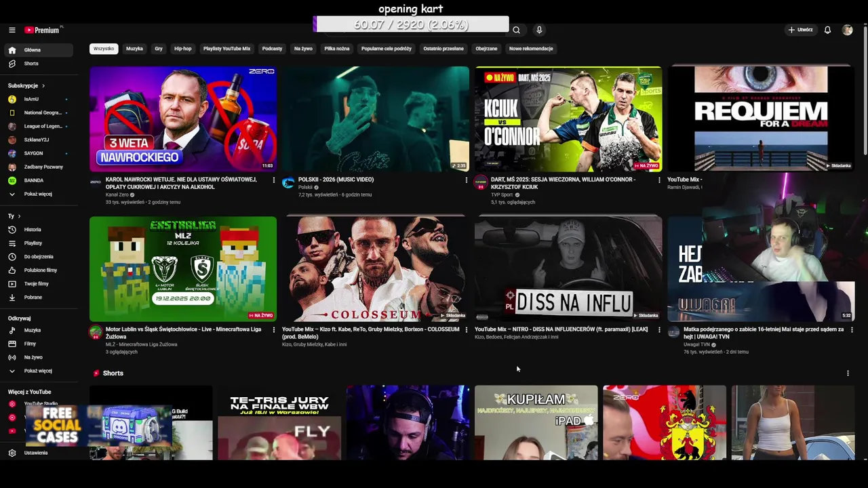Select the Hip-hop filter chip
Viewport: 868px width, 488px height.
182,49
